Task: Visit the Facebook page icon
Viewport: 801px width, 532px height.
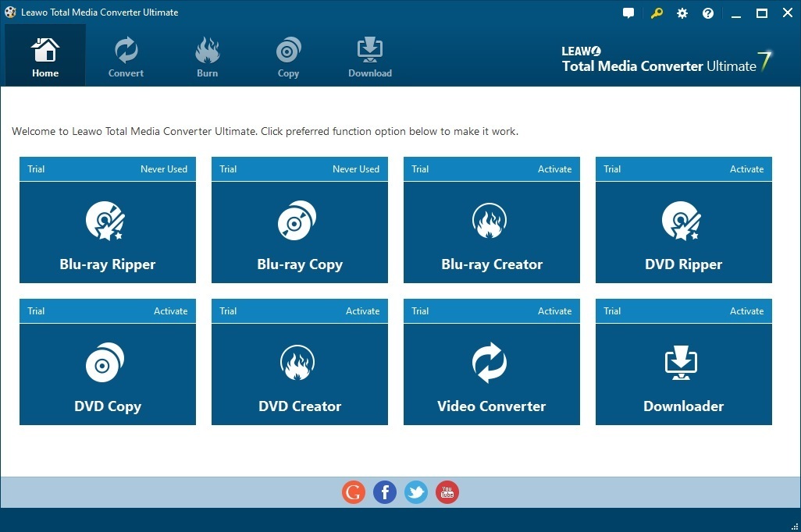Action: 384,492
